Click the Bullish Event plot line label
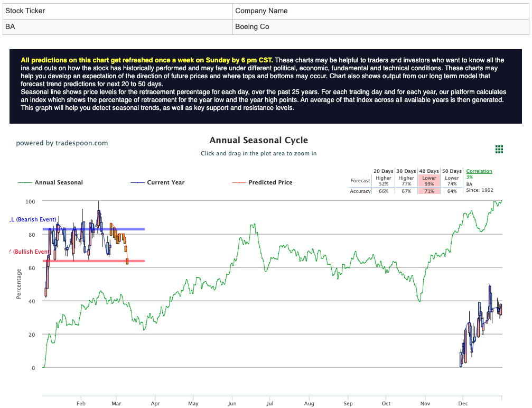Viewport: 532px width, 408px height. [x=31, y=252]
